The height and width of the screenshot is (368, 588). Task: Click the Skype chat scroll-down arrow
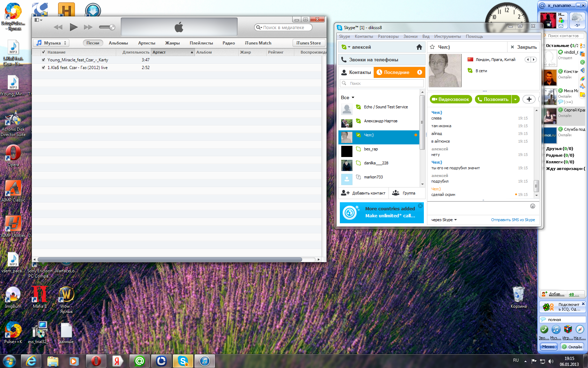pos(536,195)
